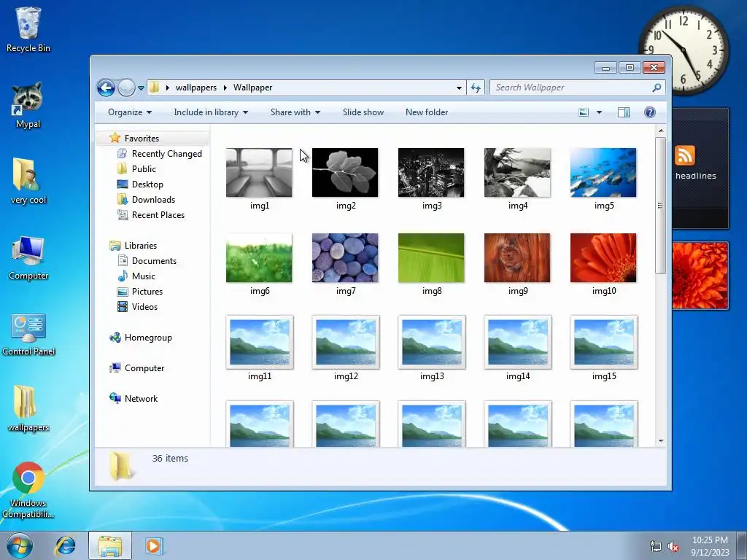Select the Control Panel desktop icon
The width and height of the screenshot is (747, 560).
point(28,334)
